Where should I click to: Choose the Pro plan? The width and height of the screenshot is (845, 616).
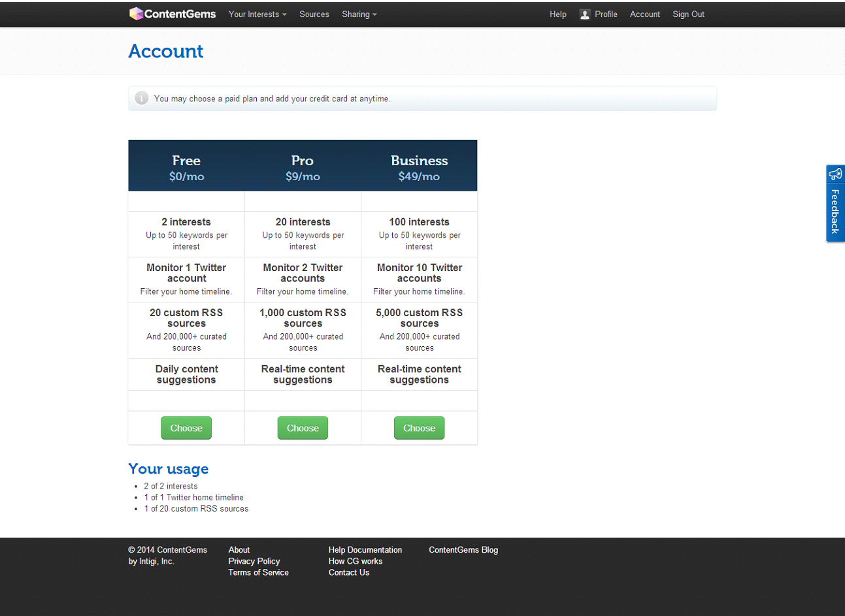pos(303,428)
